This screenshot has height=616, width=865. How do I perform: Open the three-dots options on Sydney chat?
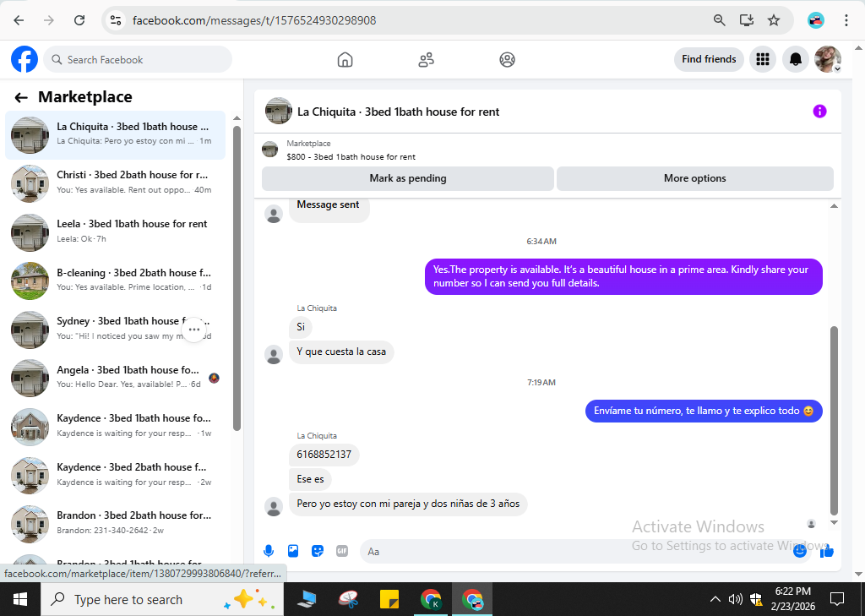point(194,330)
